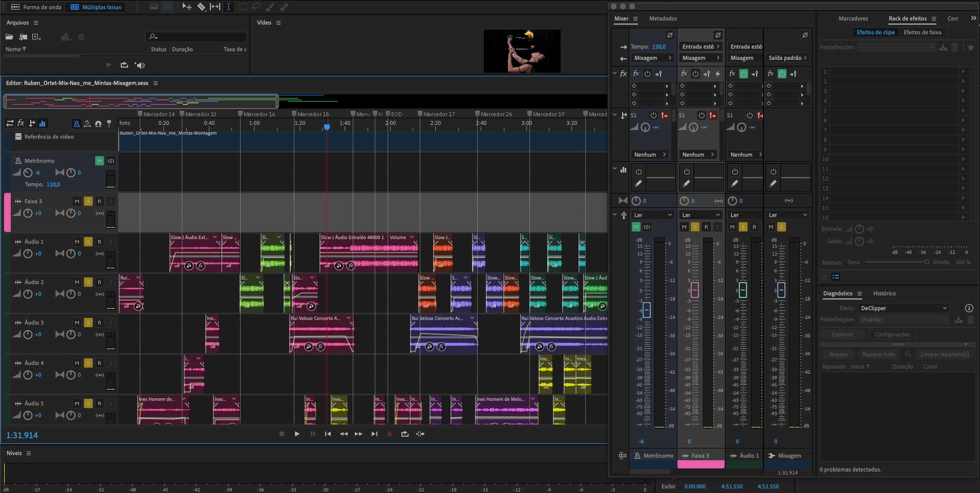This screenshot has height=493, width=980.
Task: Switch to the Metadados tab
Action: coord(663,18)
